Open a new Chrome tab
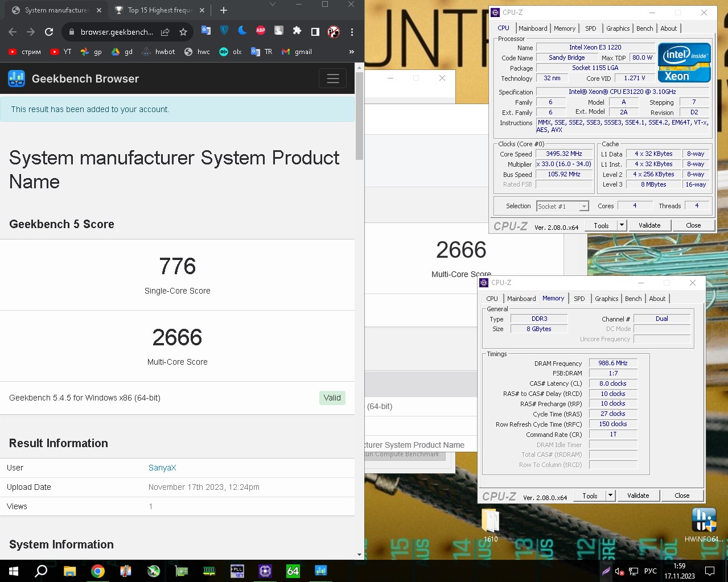Screen dimensions: 728x582 pyautogui.click(x=224, y=10)
